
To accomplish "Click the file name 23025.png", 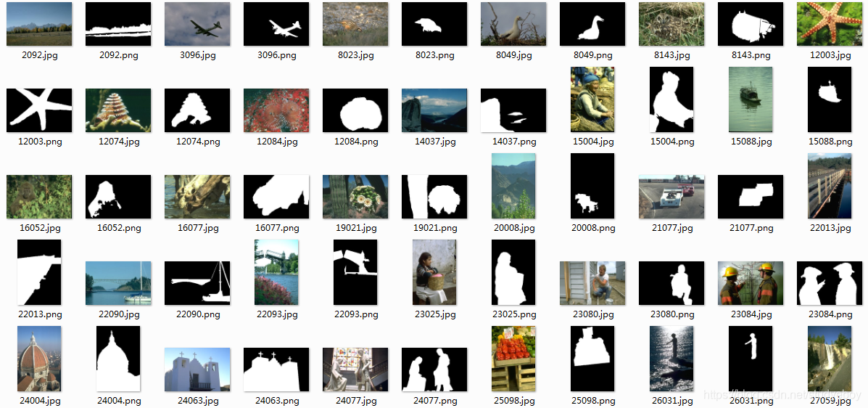I will 513,314.
